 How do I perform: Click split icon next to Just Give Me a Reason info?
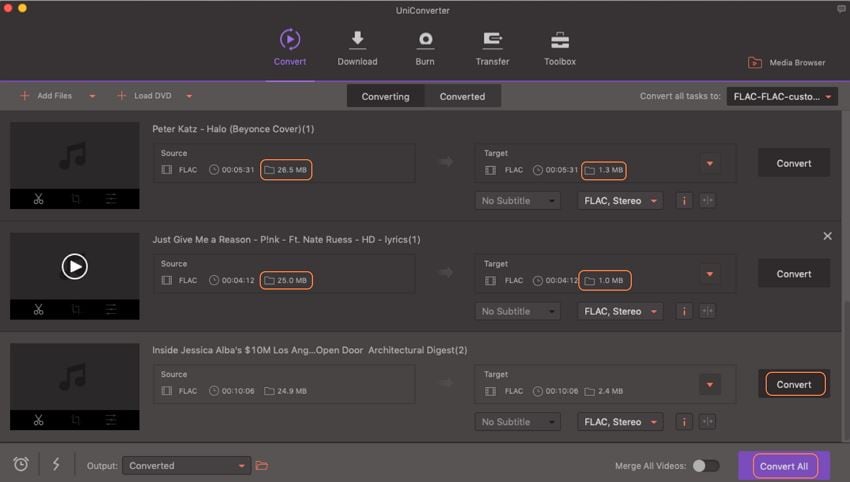(707, 311)
